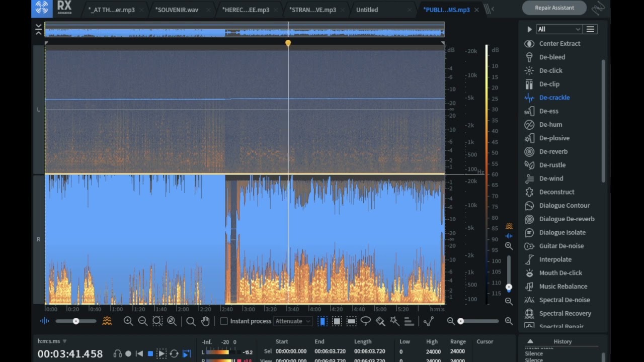Select the zoom tool magnifier
The height and width of the screenshot is (362, 644).
pyautogui.click(x=191, y=321)
